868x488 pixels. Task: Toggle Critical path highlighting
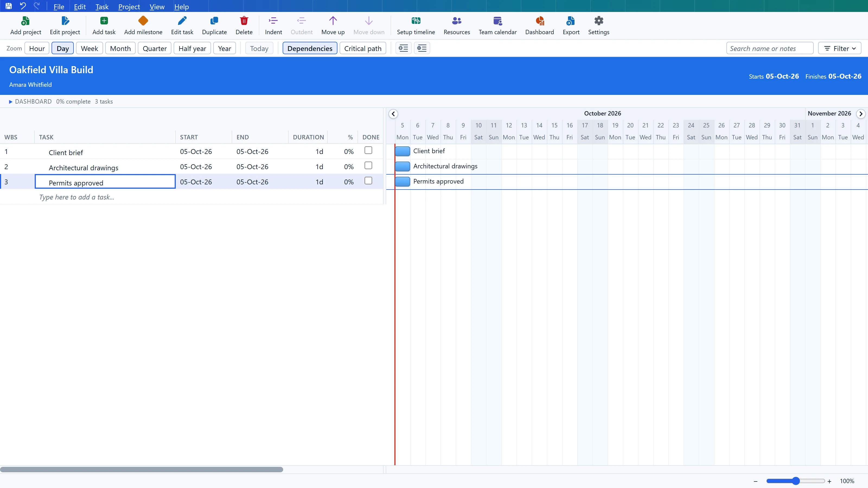coord(363,48)
